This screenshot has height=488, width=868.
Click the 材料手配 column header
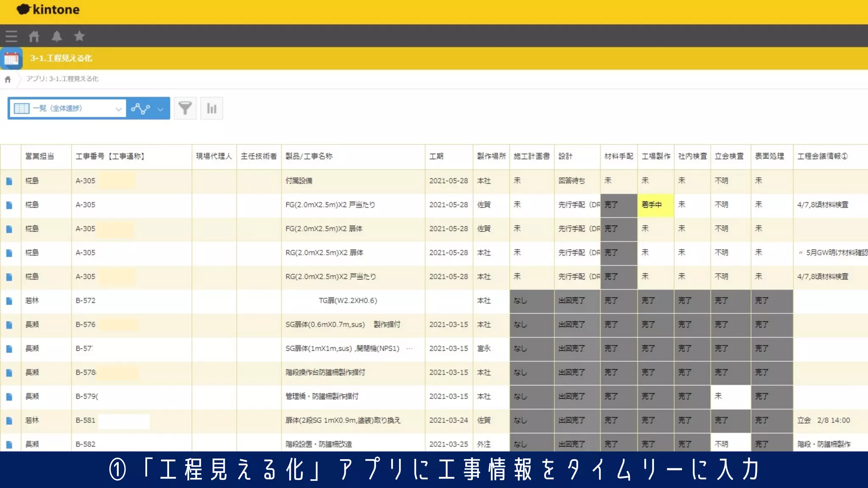point(619,156)
